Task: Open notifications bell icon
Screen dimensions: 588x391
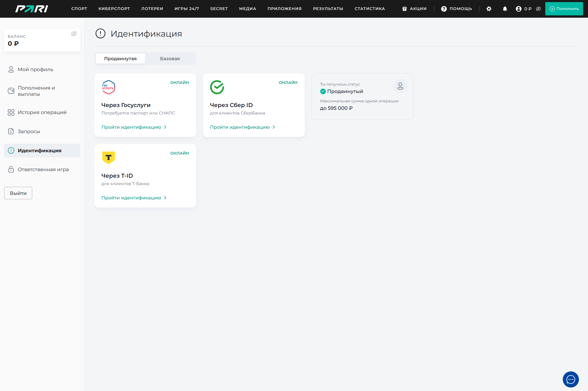Action: [x=505, y=9]
